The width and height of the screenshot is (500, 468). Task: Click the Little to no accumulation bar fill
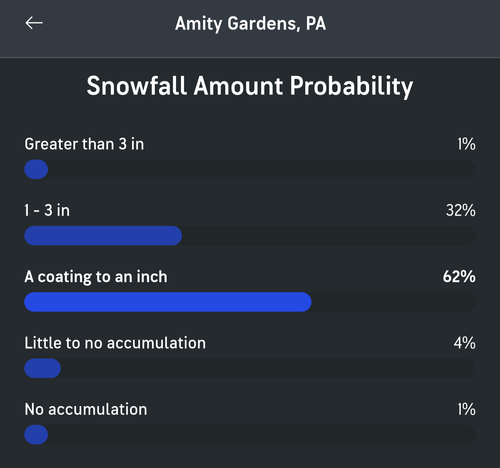43,368
